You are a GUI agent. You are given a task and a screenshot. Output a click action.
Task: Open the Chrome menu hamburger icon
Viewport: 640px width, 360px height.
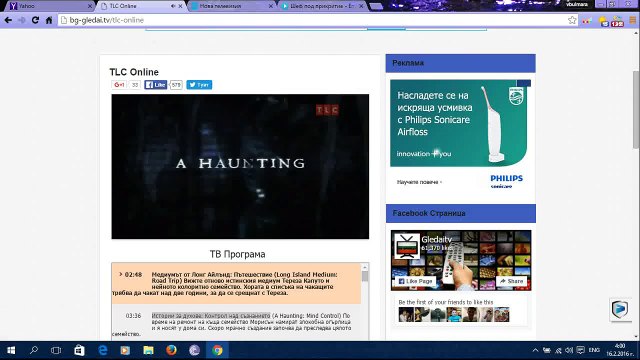tap(633, 20)
